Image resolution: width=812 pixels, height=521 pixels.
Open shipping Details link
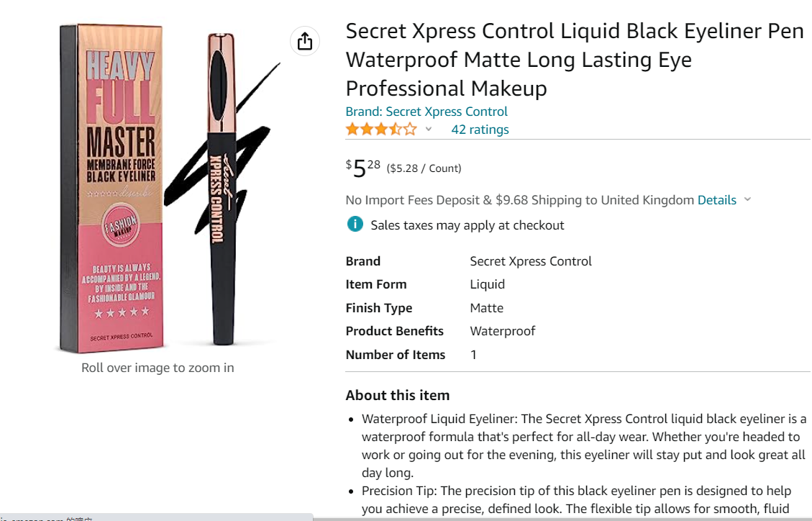(716, 200)
